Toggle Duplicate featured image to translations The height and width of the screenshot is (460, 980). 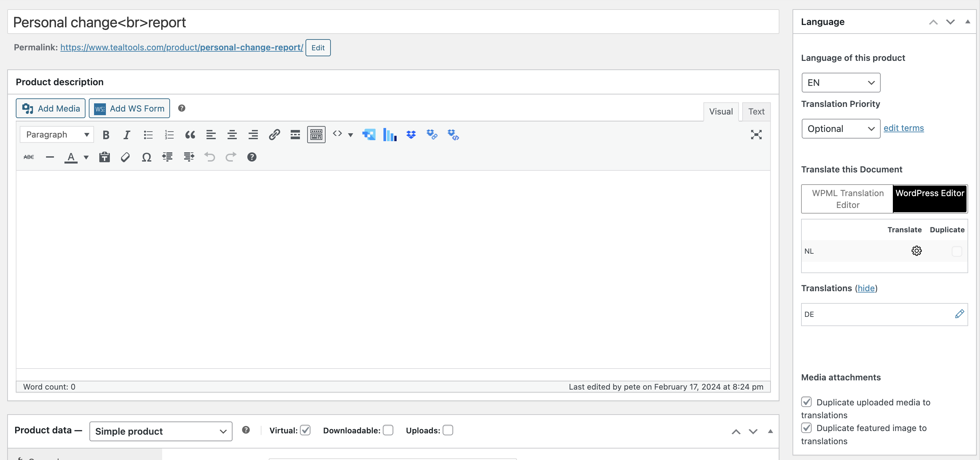[806, 428]
